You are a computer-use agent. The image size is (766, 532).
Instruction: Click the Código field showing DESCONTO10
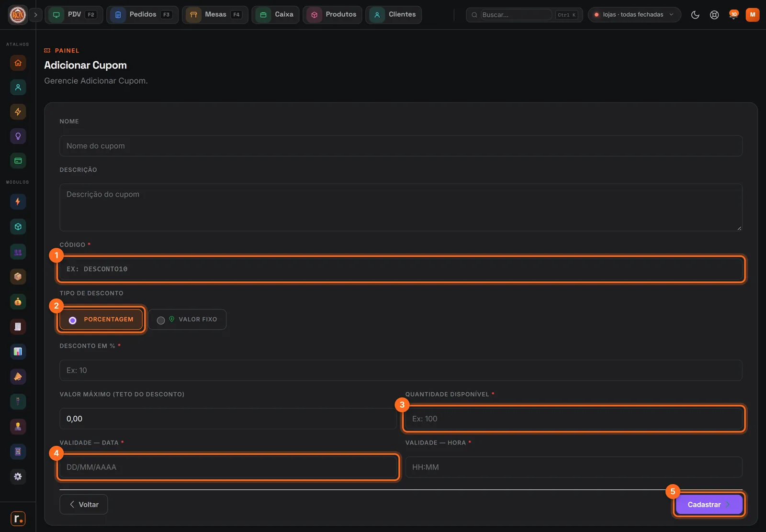(401, 269)
